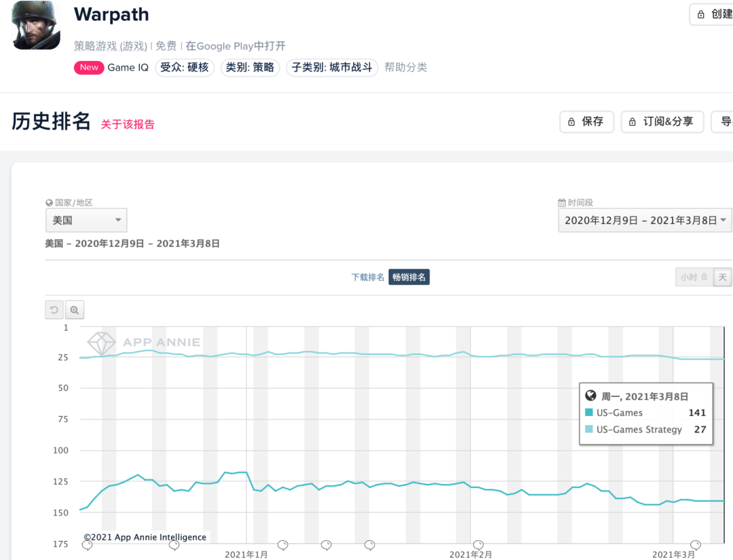Click the tooltip date 周一, 2021年3月8日
This screenshot has height=560, width=733.
[645, 396]
